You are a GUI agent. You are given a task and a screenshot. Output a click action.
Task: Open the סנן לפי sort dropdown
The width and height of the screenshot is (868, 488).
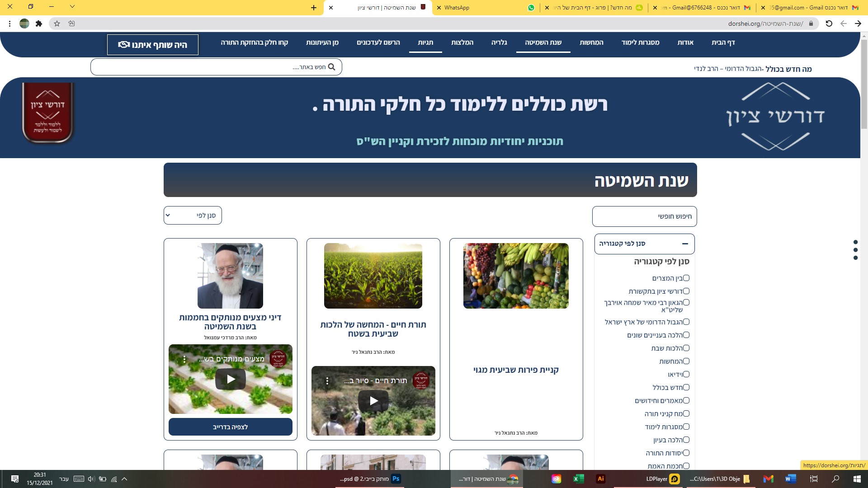click(193, 216)
